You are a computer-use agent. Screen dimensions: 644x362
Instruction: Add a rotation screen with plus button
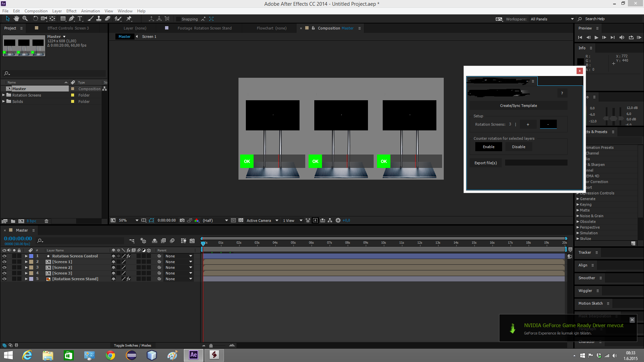(528, 124)
